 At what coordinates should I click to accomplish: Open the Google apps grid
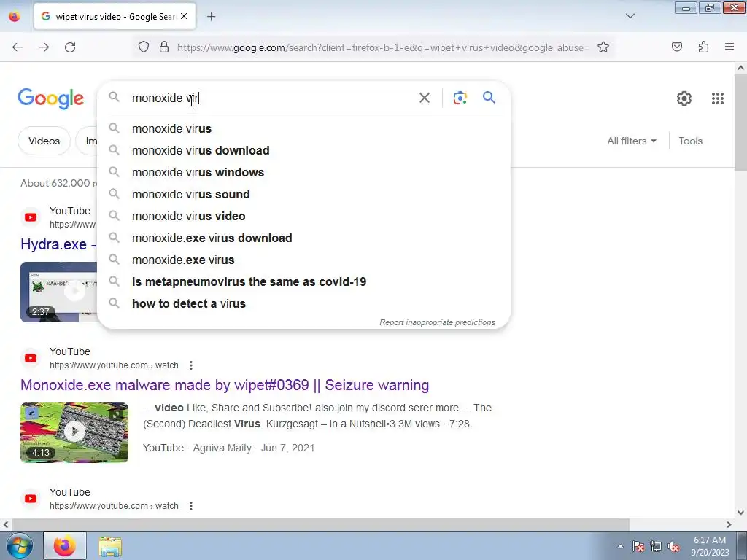pyautogui.click(x=718, y=98)
